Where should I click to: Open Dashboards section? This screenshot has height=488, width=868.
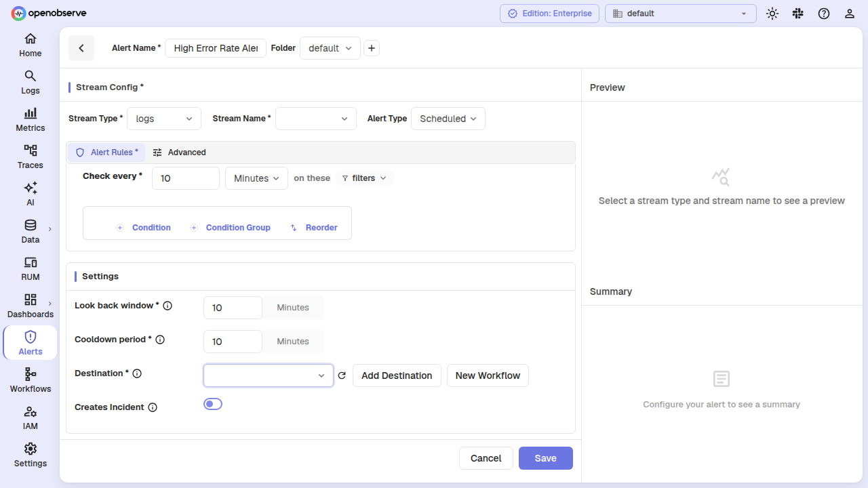click(x=30, y=306)
